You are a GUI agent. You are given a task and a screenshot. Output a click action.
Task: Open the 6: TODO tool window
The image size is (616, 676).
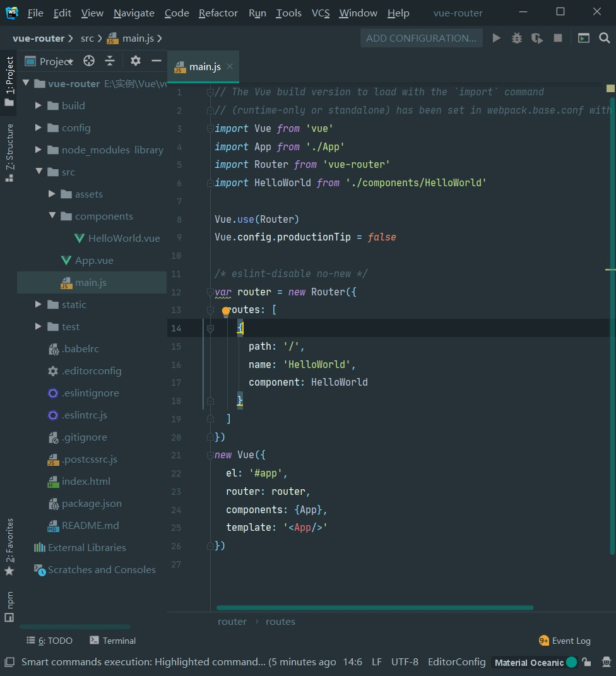point(50,641)
